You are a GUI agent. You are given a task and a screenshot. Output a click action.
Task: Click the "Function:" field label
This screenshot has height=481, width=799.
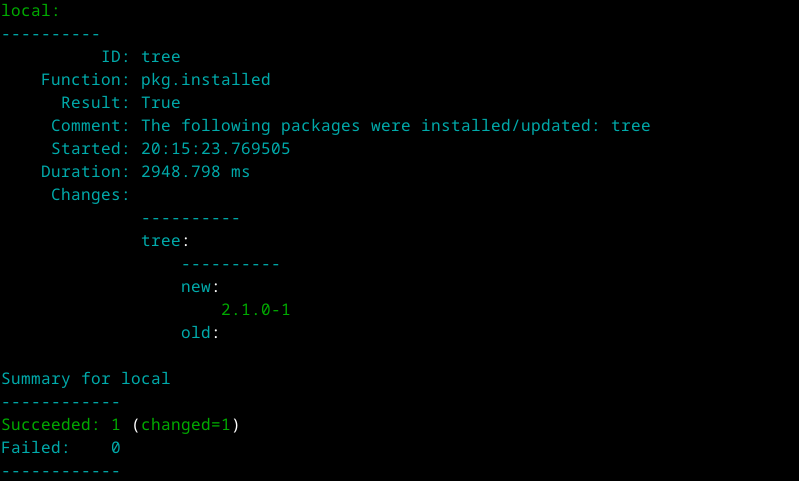(86, 80)
